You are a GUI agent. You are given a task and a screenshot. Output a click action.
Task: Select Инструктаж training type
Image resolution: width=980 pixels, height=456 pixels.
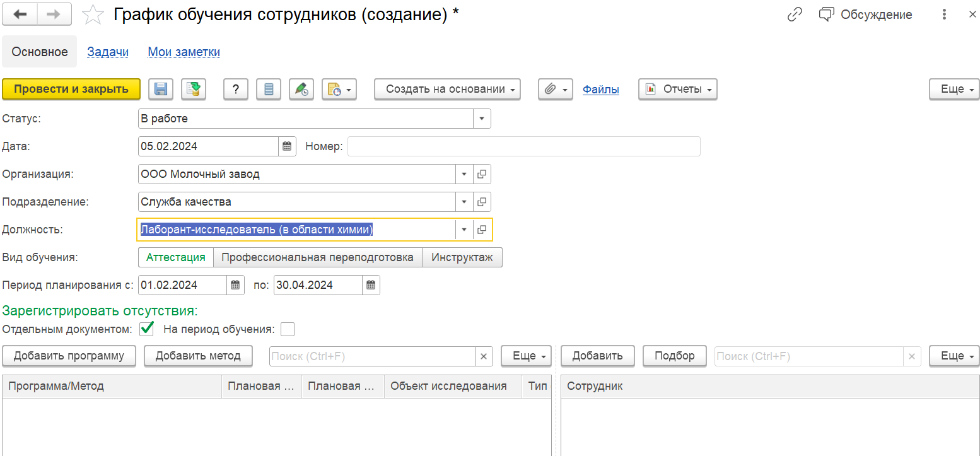coord(462,257)
